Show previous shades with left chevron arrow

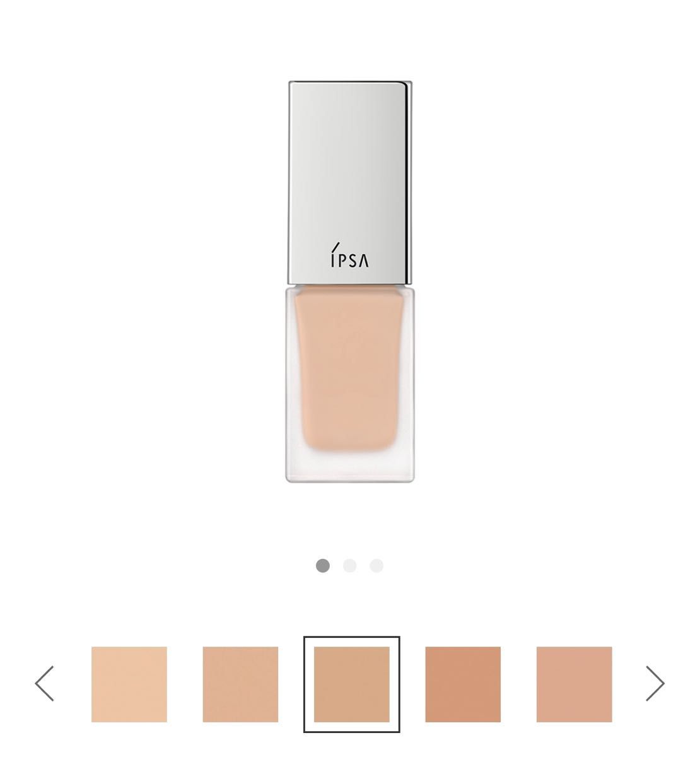[x=44, y=683]
